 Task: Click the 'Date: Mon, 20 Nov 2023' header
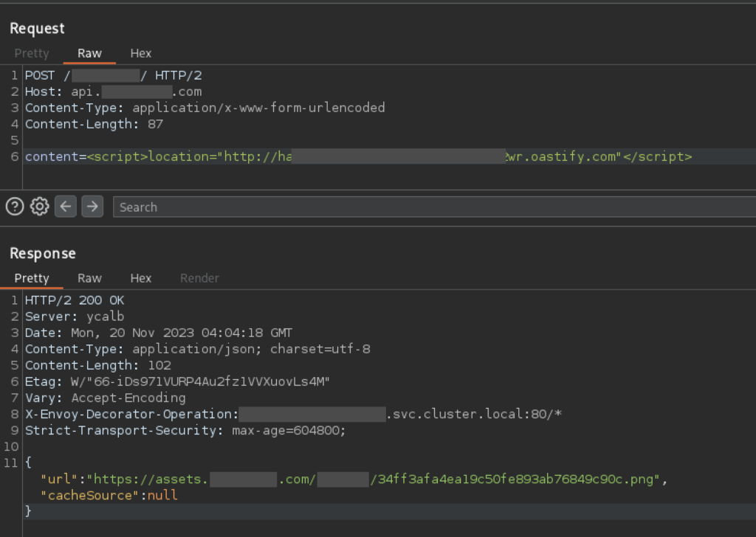click(x=159, y=333)
